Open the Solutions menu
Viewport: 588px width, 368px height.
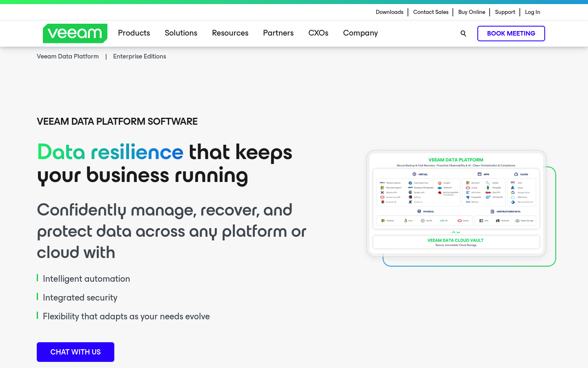click(181, 33)
